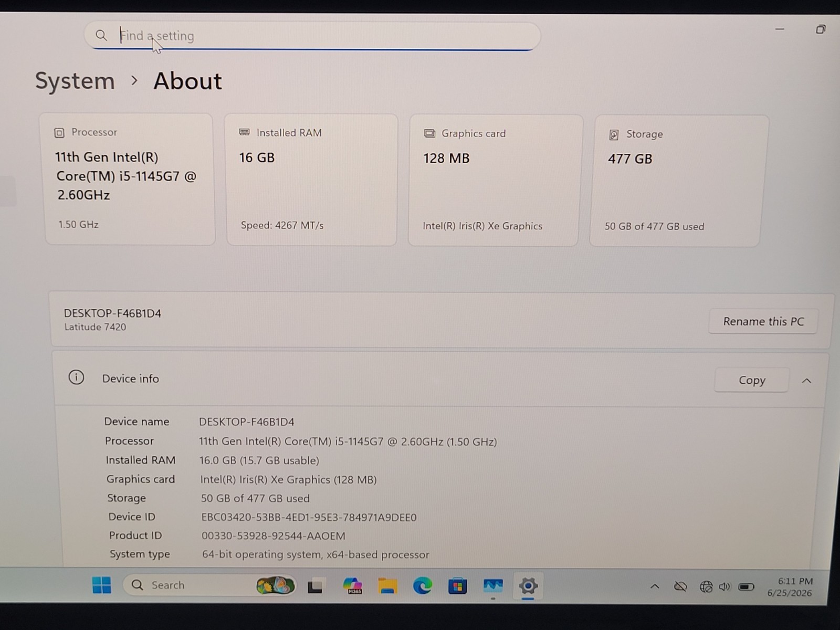Select the Processor value in Device info

pos(348,442)
